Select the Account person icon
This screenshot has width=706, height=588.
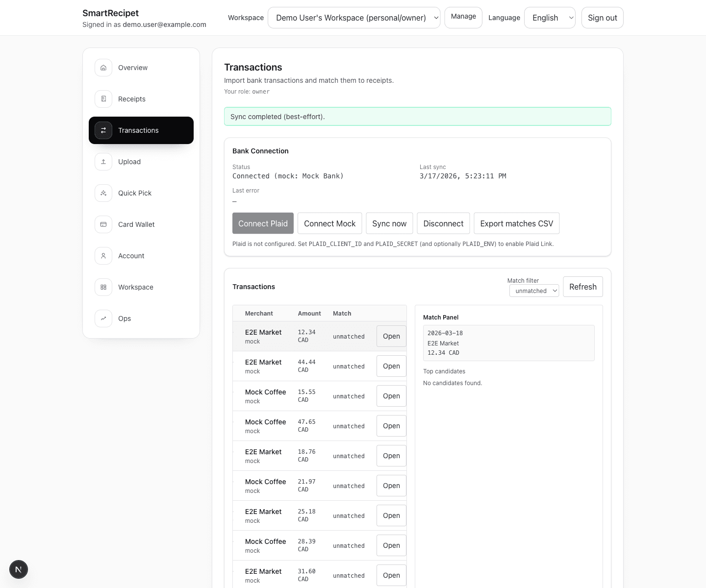coord(103,256)
